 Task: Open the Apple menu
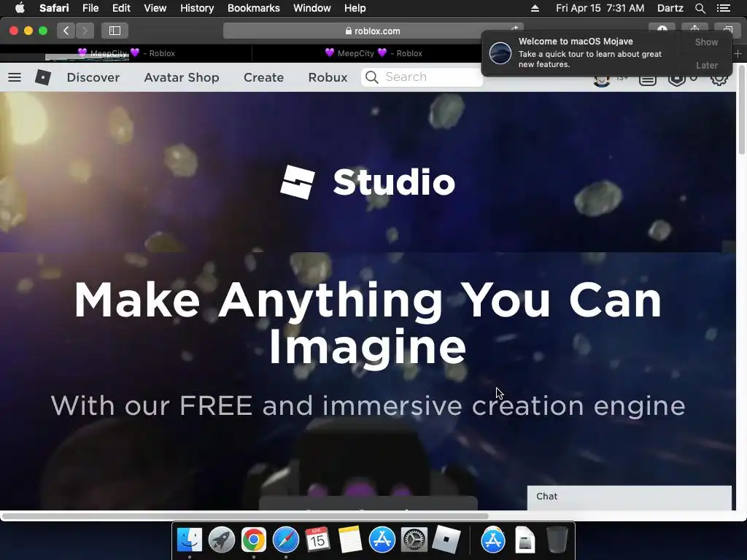pyautogui.click(x=20, y=7)
